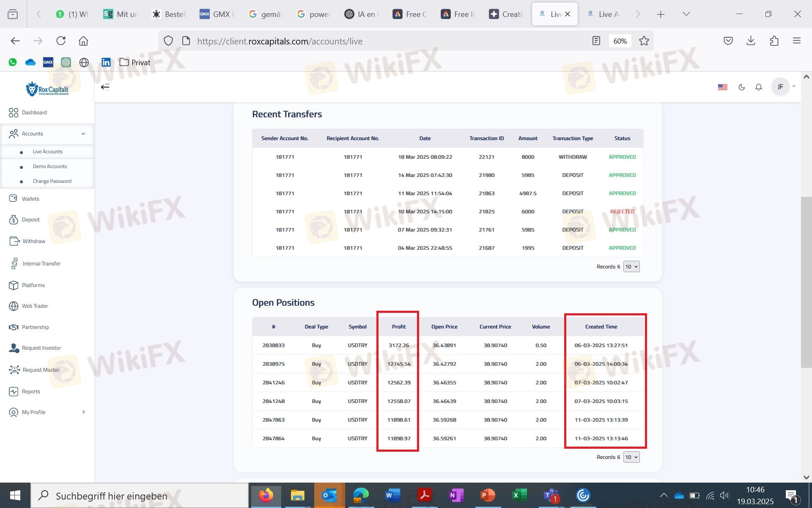
Task: Open Excel from the Windows taskbar
Action: [x=520, y=495]
